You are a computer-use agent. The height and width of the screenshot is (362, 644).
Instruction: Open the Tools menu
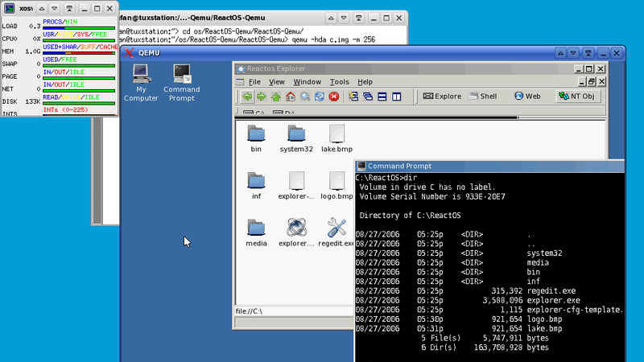(340, 82)
